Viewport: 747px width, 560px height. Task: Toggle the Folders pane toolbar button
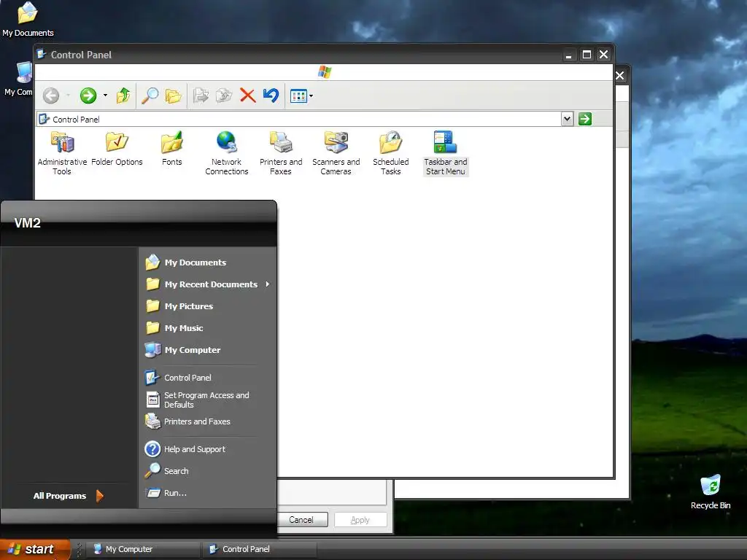(x=174, y=96)
